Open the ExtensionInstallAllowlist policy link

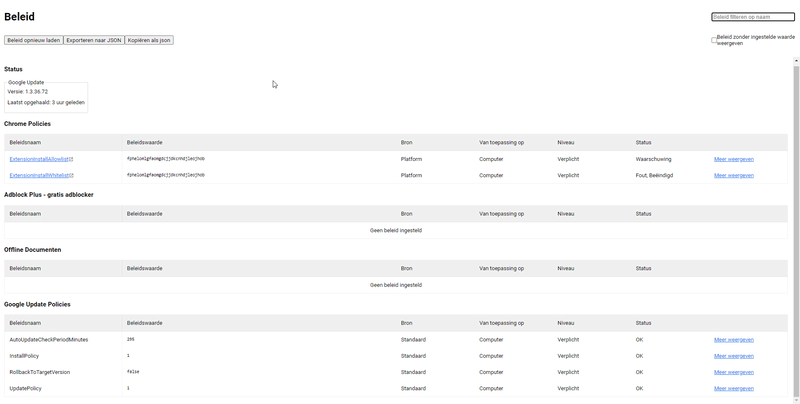click(x=38, y=159)
